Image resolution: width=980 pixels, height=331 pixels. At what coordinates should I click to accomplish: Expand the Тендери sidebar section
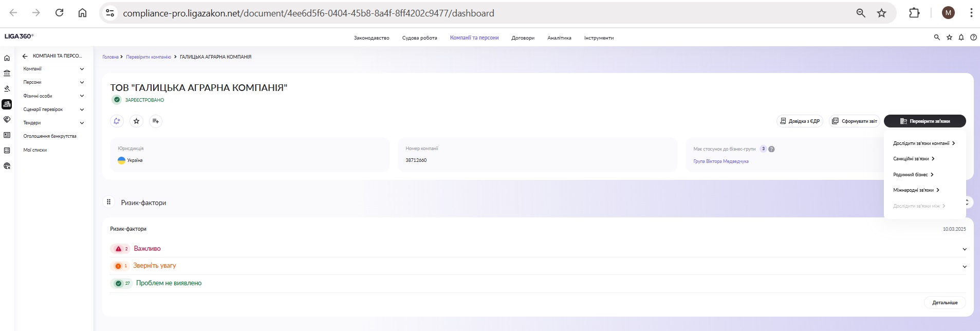[x=82, y=123]
